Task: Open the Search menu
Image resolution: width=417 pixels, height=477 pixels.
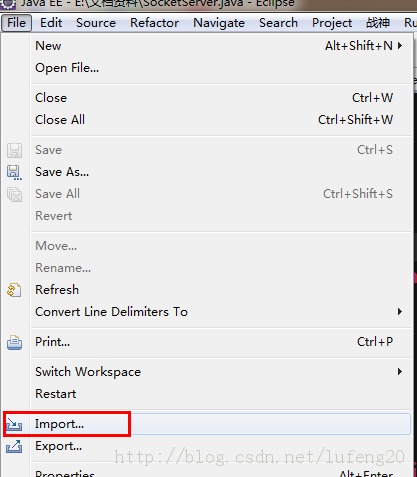Action: click(x=278, y=23)
